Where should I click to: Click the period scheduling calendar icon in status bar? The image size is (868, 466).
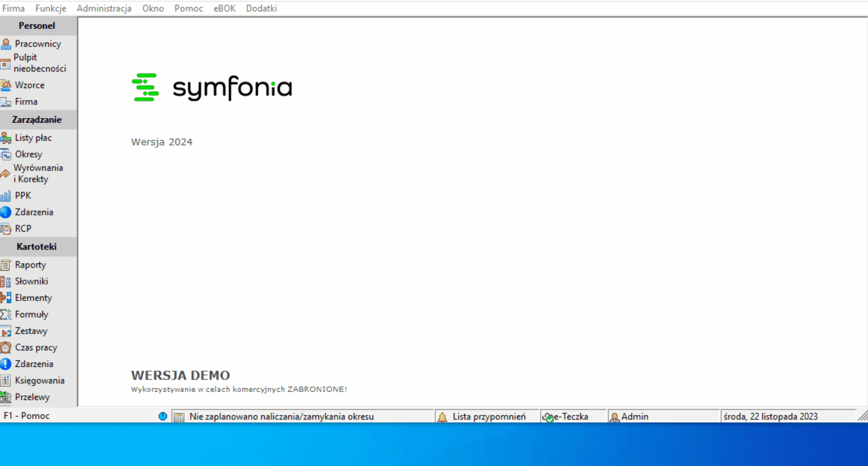click(x=179, y=417)
